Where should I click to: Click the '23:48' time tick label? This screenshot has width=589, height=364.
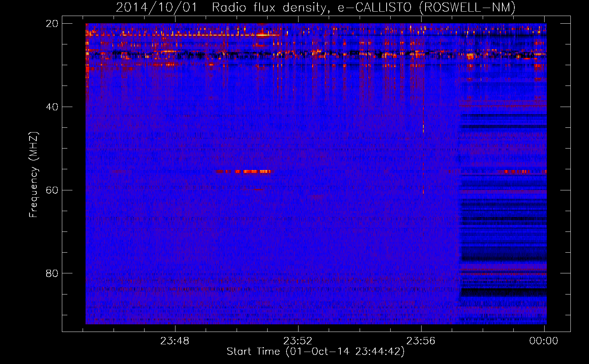[175, 341]
